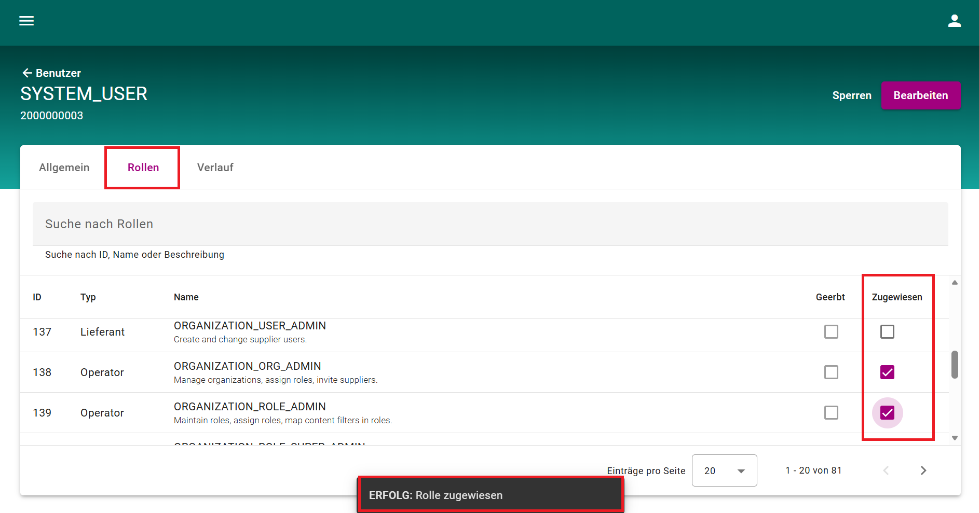Click the Bearbeiten button
980x513 pixels.
[920, 95]
